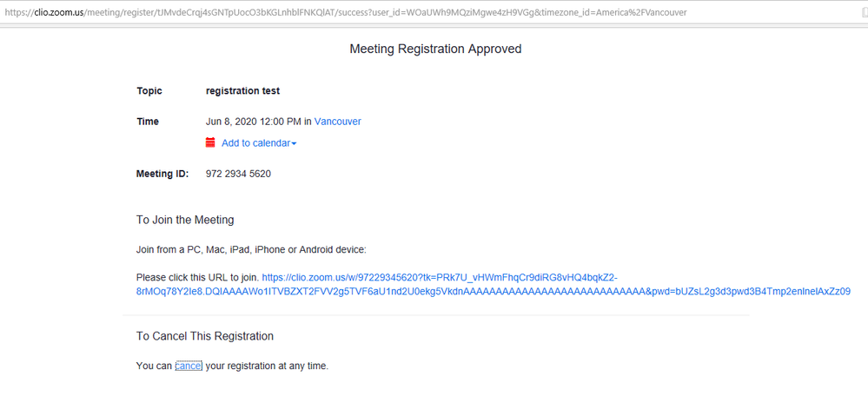Click the Please click this URL text
The width and height of the screenshot is (868, 416).
(197, 278)
